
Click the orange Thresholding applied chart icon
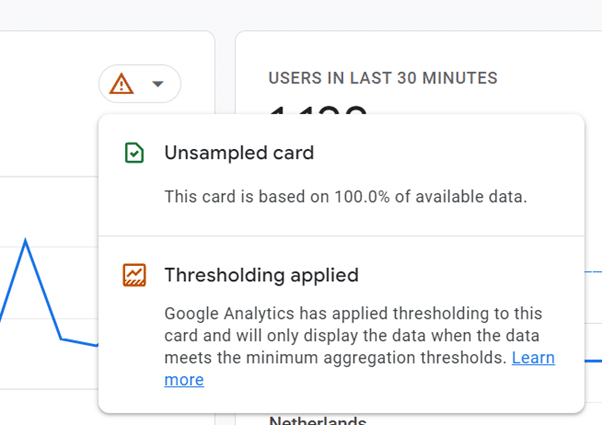(x=134, y=275)
